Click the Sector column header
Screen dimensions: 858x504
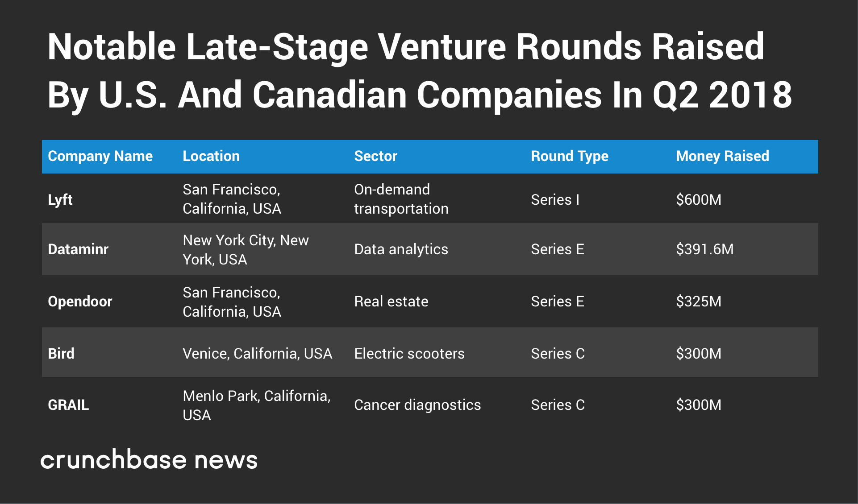point(375,156)
